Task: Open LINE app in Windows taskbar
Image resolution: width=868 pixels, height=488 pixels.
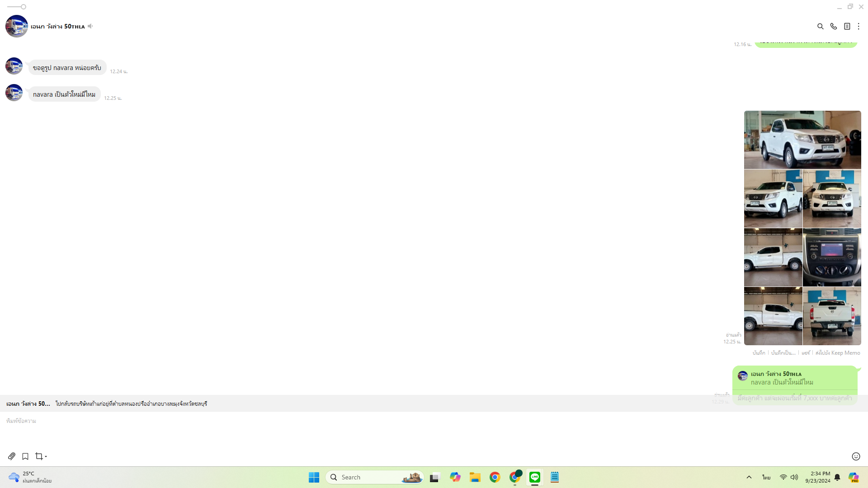Action: pos(535,477)
